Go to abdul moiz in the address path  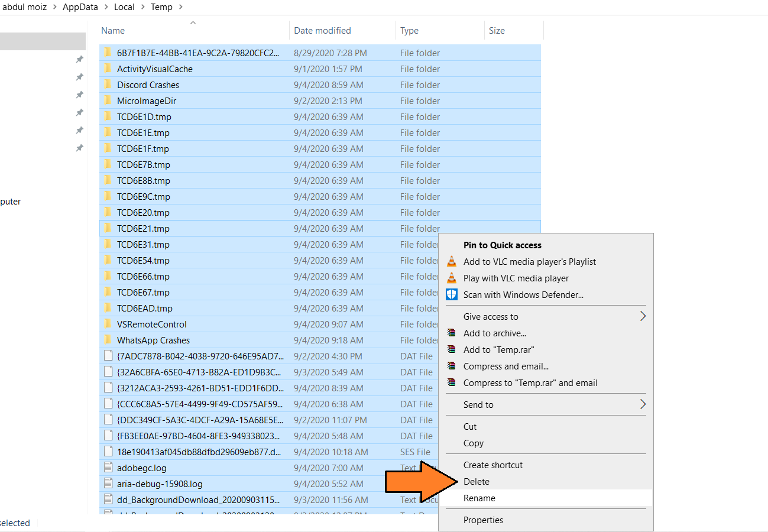(x=25, y=7)
